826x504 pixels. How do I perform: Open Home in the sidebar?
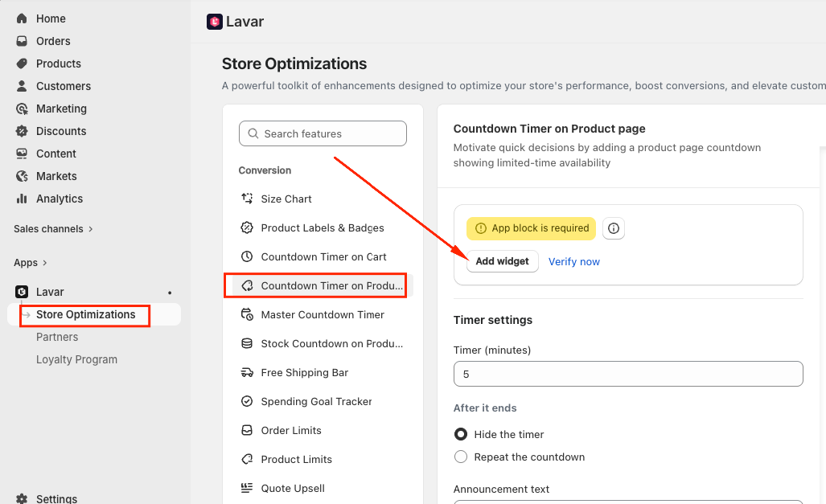point(51,18)
